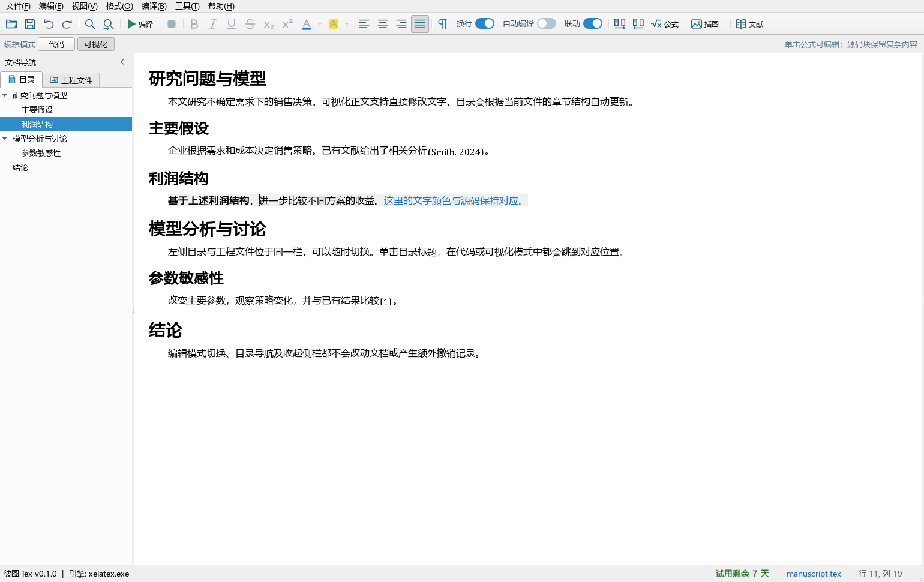Redo the last undone edit
The image size is (924, 582).
click(x=67, y=24)
